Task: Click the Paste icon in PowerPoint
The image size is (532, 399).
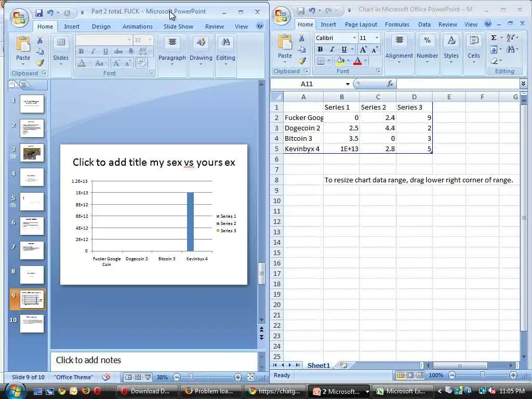Action: tap(23, 44)
